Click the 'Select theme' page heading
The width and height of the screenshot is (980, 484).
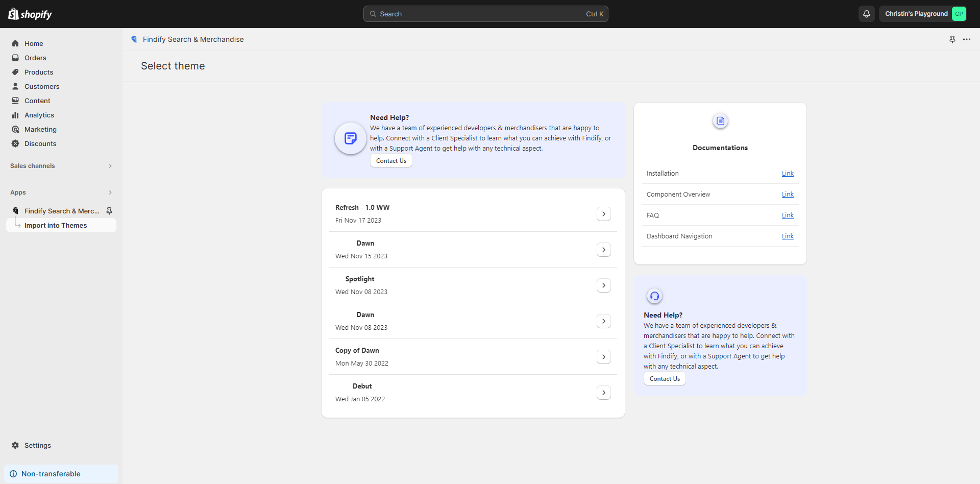click(173, 66)
